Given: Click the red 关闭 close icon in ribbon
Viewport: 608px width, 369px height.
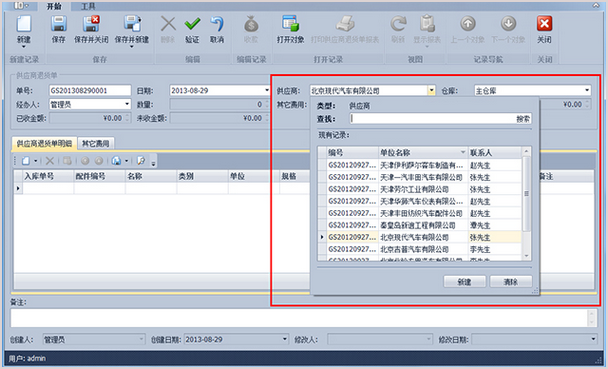Looking at the screenshot, I should tap(544, 24).
